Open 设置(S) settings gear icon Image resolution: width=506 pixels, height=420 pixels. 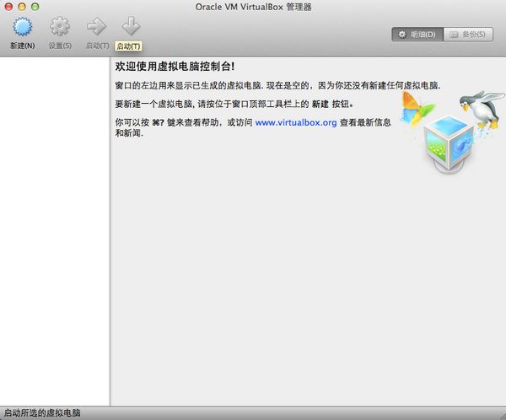click(x=60, y=27)
